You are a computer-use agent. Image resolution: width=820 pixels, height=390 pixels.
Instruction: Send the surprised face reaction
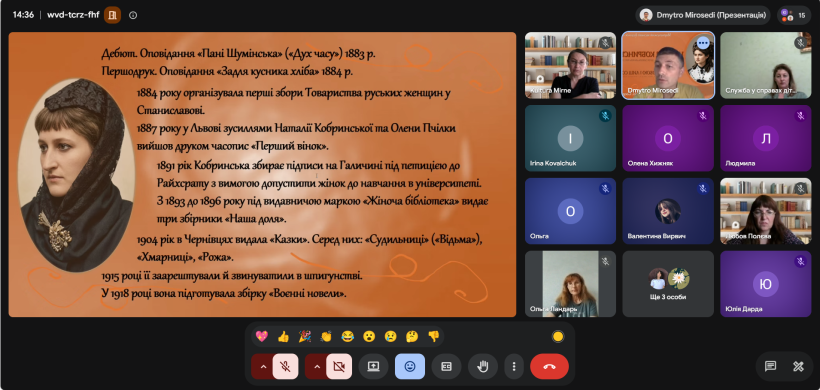click(369, 336)
